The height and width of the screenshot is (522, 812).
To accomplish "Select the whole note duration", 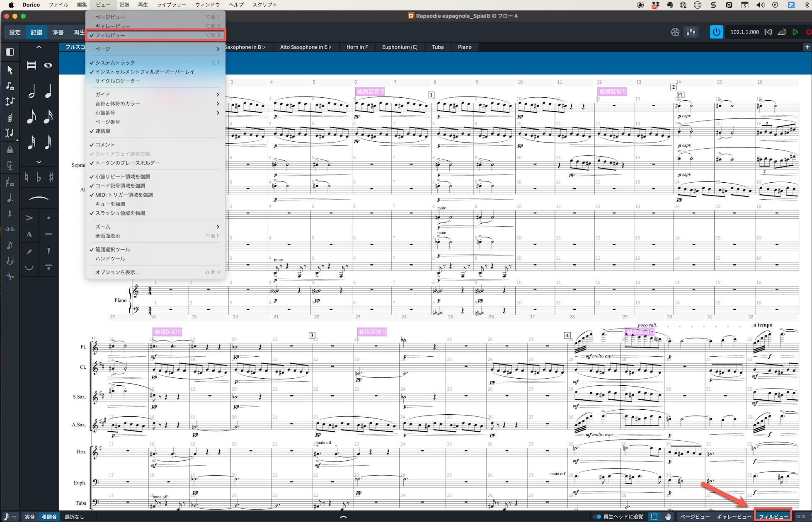I will pos(48,65).
